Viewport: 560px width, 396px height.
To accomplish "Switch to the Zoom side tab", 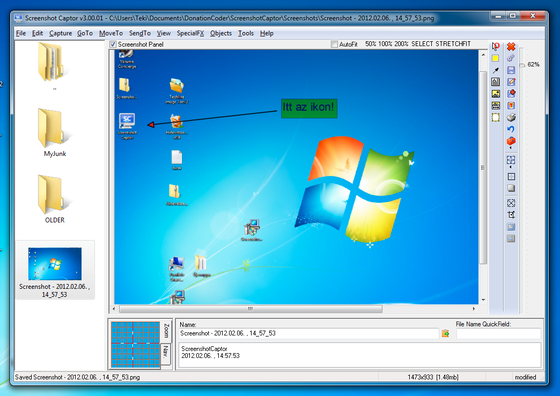I will 166,331.
